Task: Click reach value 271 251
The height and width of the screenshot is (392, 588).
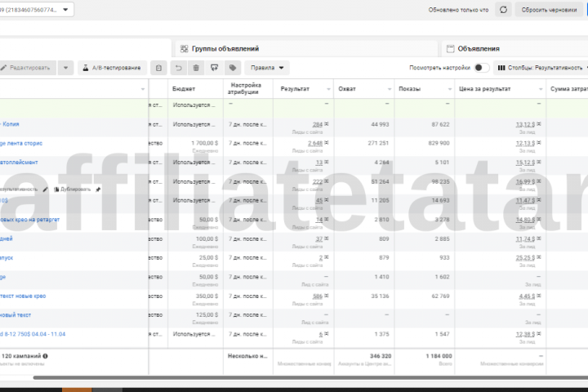Action: (x=378, y=143)
